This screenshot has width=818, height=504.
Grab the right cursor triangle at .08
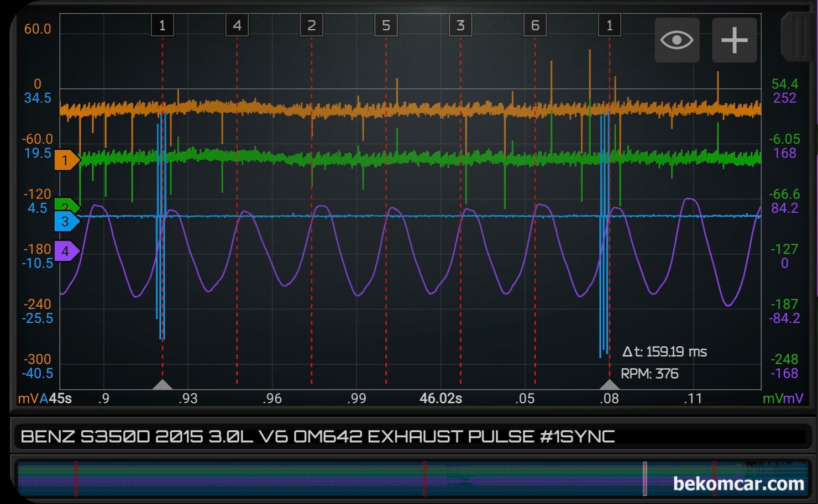point(610,384)
